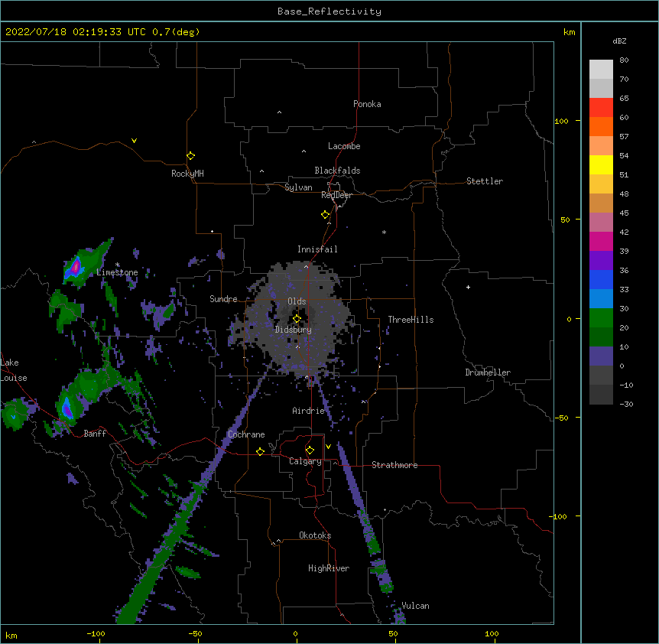659x644 pixels.
Task: Pick the magenta 39-42 dBZ legend swatch
Action: [x=601, y=241]
